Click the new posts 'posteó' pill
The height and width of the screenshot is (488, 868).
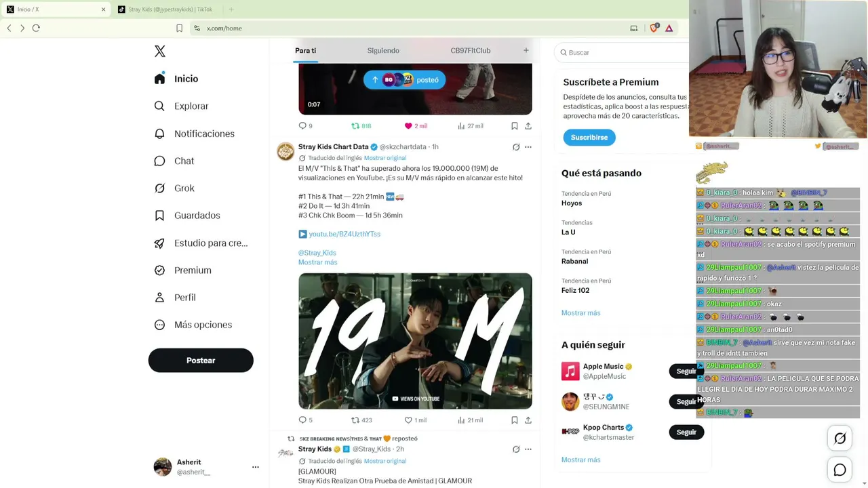pyautogui.click(x=404, y=80)
